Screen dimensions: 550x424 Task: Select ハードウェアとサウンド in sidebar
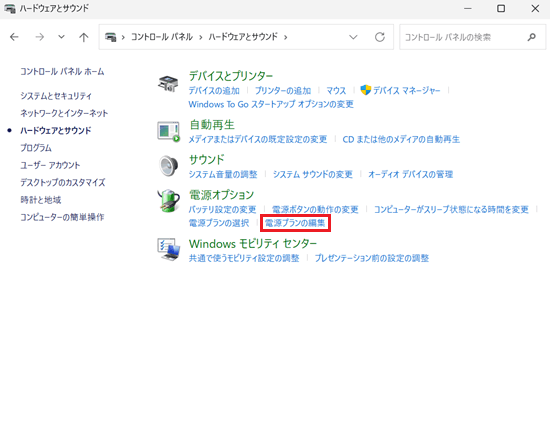click(55, 130)
